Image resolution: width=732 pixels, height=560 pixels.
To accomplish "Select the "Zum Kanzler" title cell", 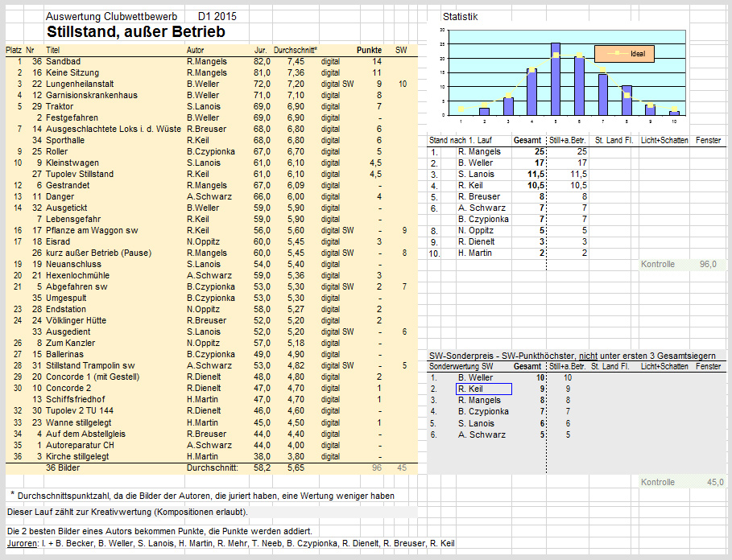I will coord(71,343).
